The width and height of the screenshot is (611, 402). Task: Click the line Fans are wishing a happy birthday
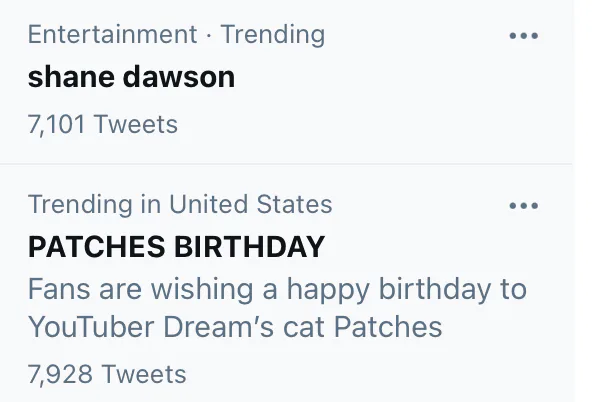[277, 290]
